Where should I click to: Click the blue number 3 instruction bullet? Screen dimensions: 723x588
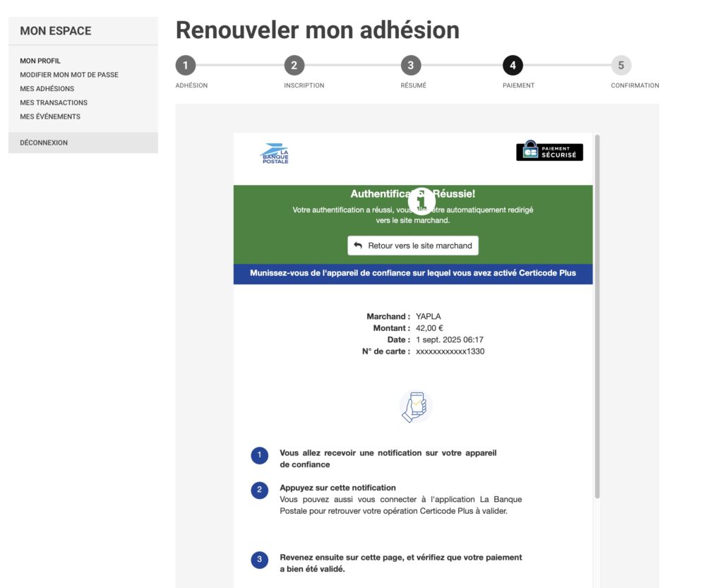click(259, 560)
